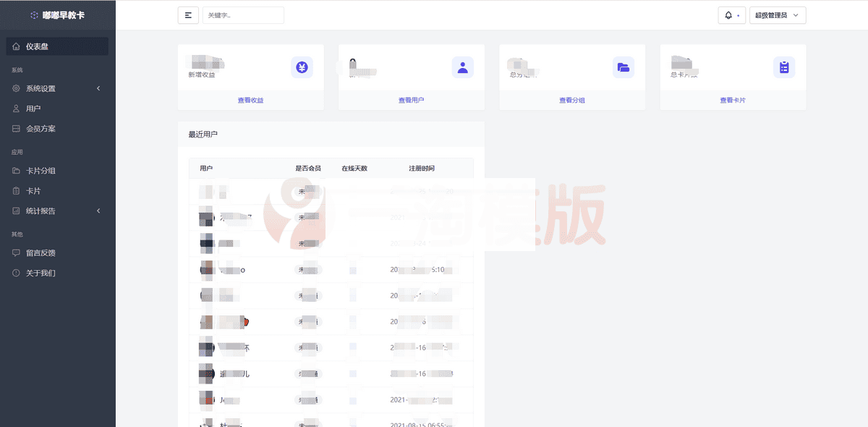
Task: Click the user icon on the users summary card
Action: (x=463, y=67)
